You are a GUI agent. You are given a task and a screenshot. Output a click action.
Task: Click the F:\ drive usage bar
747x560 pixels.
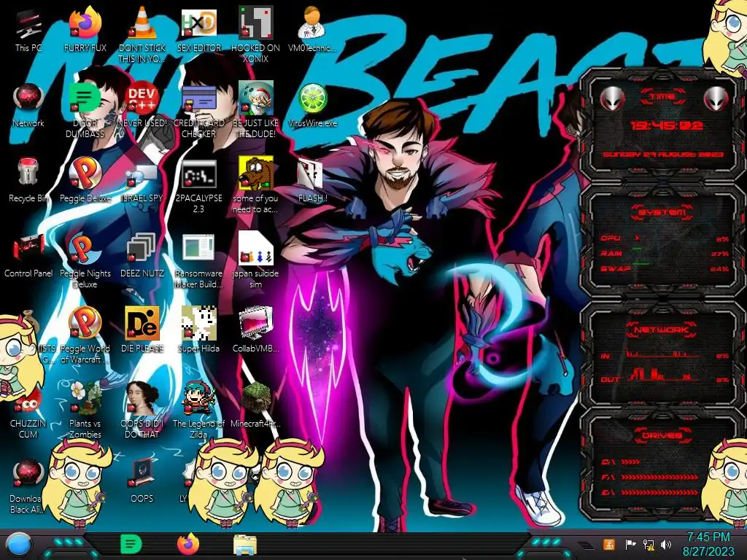point(659,477)
